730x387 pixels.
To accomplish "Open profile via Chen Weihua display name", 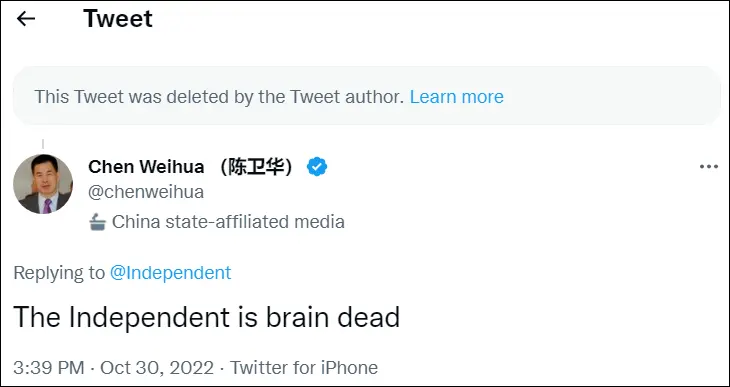I will 146,167.
